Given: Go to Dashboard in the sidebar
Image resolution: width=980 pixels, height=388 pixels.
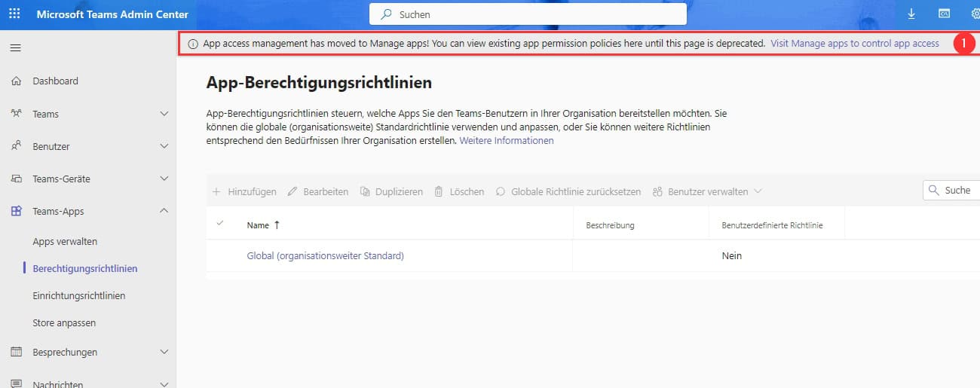Looking at the screenshot, I should point(55,81).
